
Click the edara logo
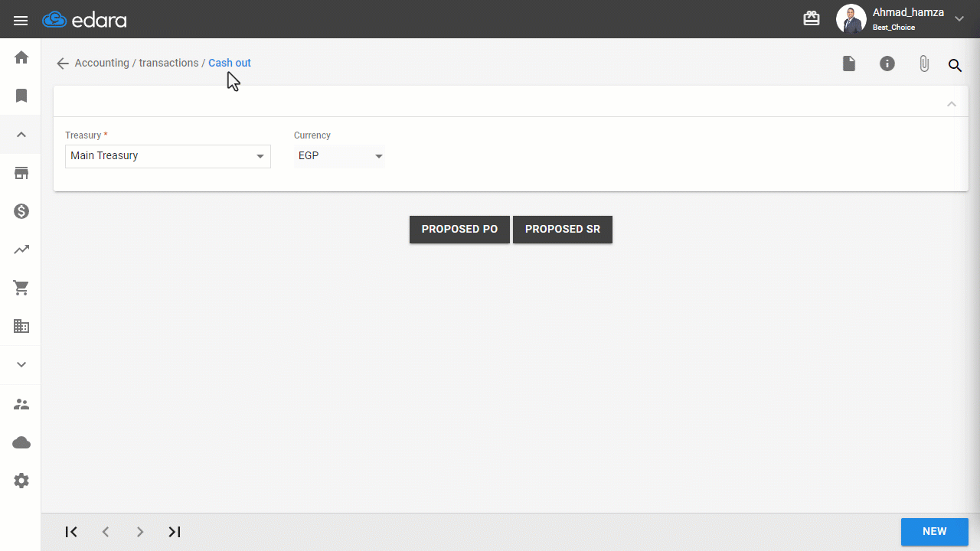[x=84, y=20]
